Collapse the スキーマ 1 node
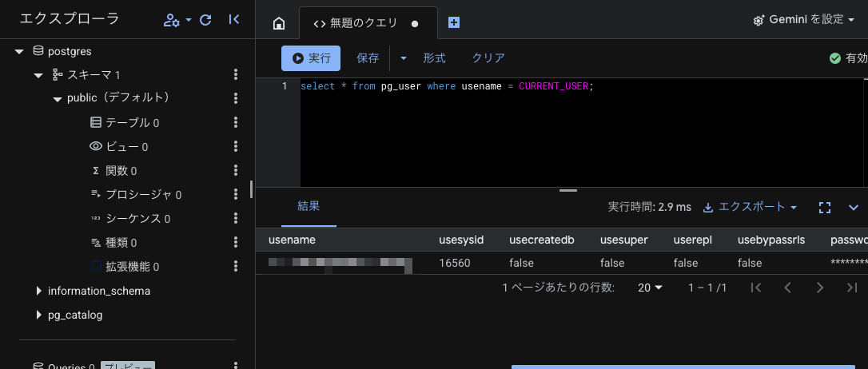868x369 pixels. pos(38,75)
